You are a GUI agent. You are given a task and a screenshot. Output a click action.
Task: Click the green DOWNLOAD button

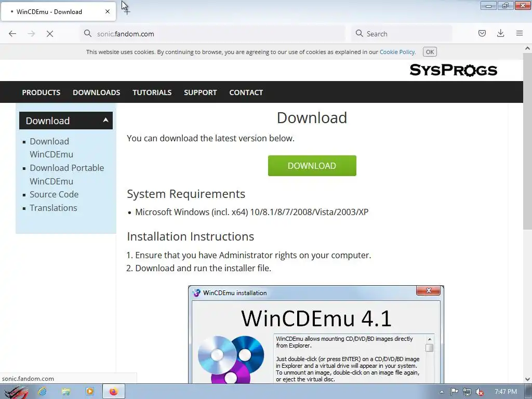click(x=312, y=166)
